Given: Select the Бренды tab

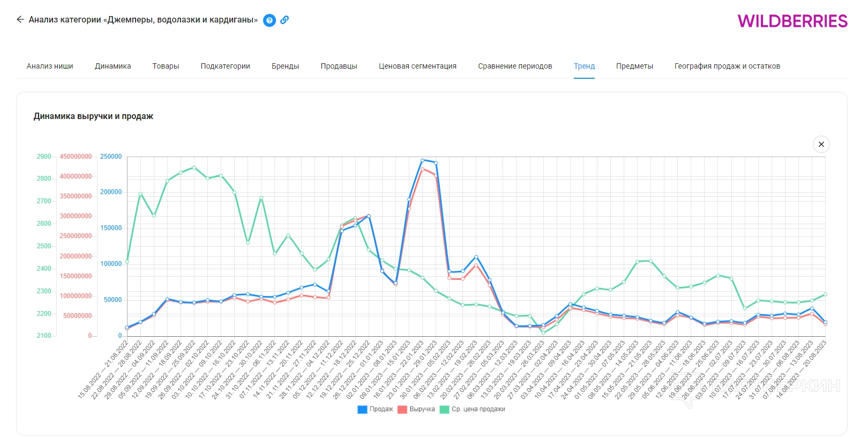Looking at the screenshot, I should pyautogui.click(x=285, y=66).
